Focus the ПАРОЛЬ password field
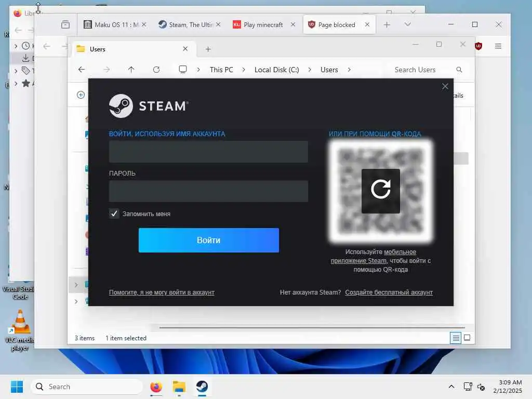This screenshot has height=399, width=532. (208, 191)
